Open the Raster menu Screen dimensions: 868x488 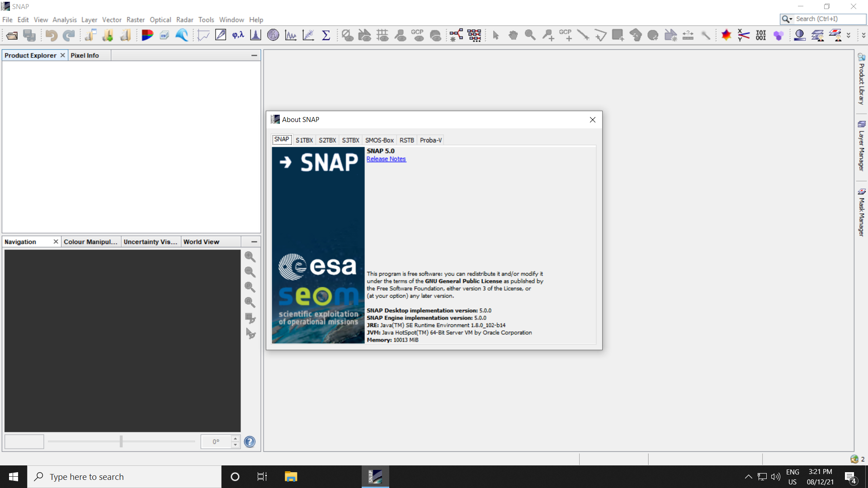(135, 19)
